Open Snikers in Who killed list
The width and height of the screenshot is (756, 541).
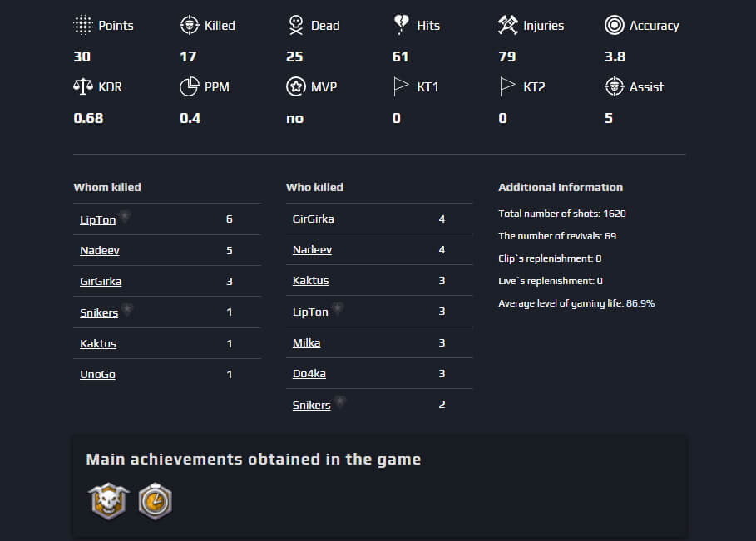tap(312, 406)
